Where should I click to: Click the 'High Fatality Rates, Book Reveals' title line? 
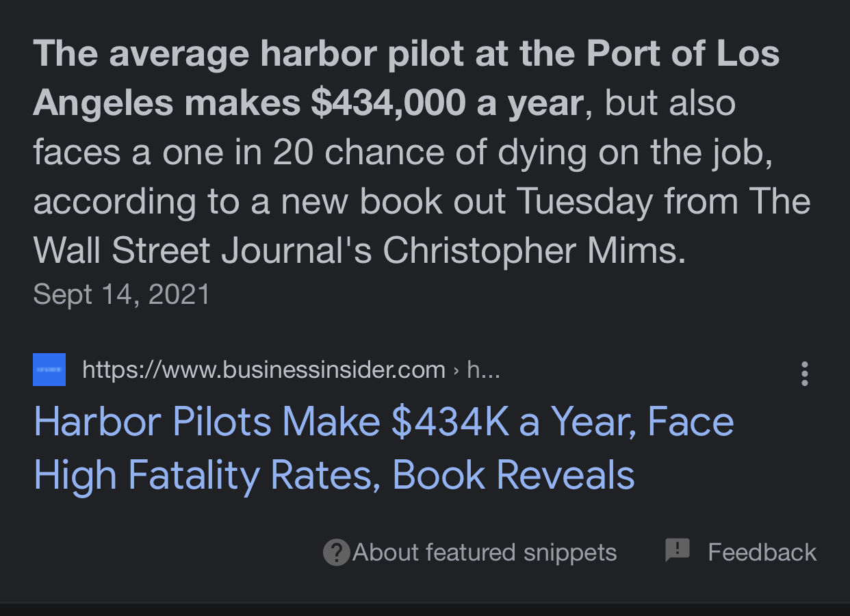[334, 474]
